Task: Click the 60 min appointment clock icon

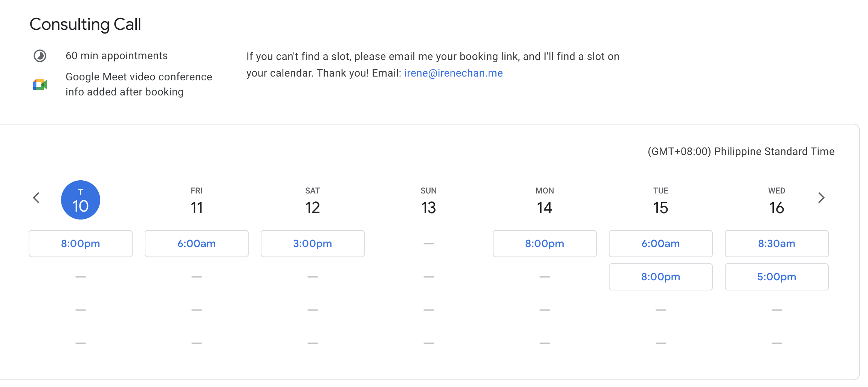Action: pyautogui.click(x=40, y=56)
